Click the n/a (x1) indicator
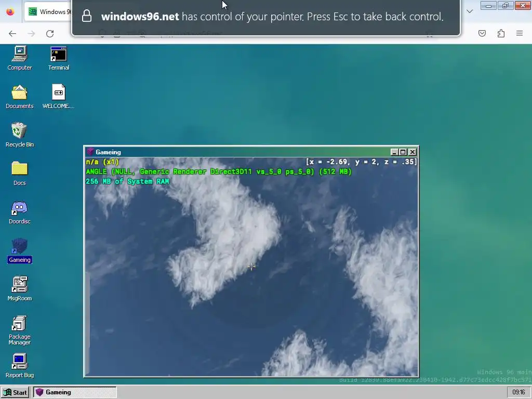The width and height of the screenshot is (532, 399). click(102, 162)
